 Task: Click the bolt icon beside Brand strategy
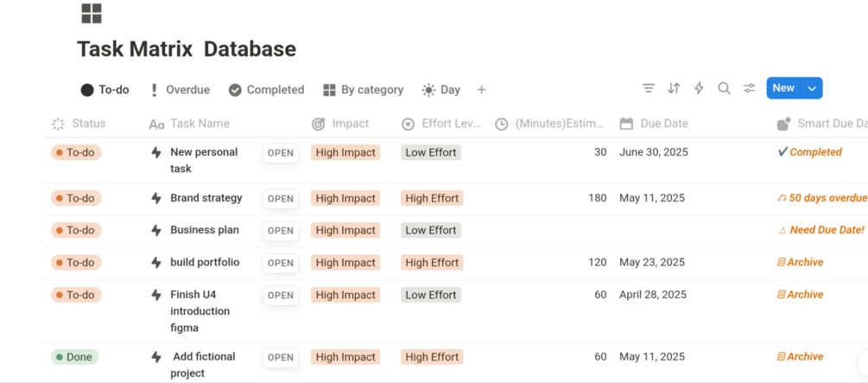(156, 198)
